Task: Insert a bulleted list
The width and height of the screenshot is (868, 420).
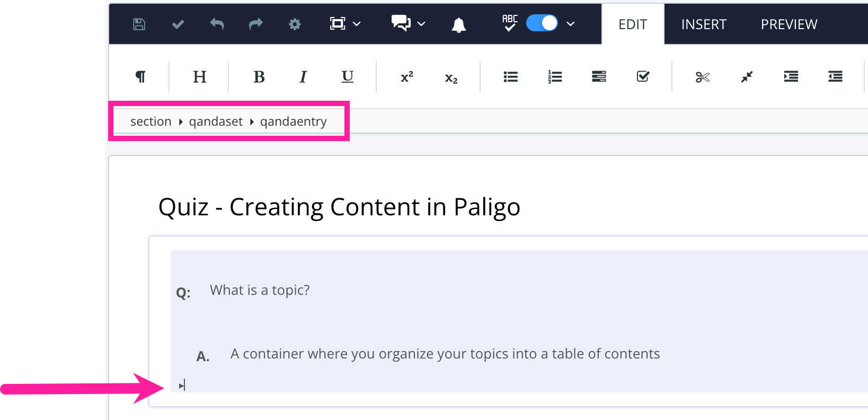Action: coord(510,77)
